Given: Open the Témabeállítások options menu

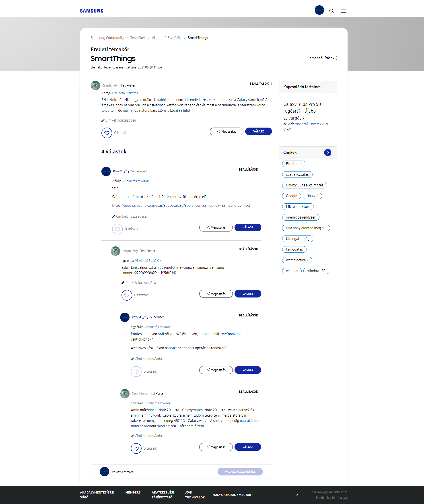Looking at the screenshot, I should (337, 58).
